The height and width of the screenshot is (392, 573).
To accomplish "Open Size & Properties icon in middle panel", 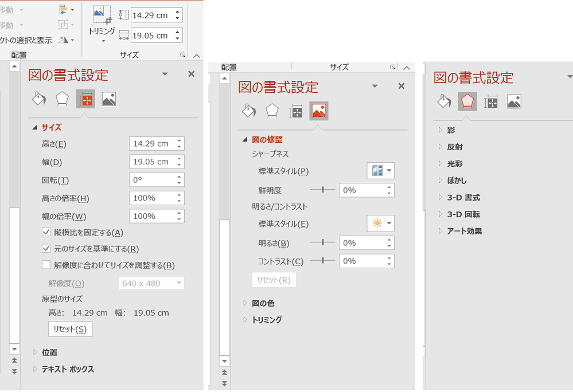I will 295,111.
